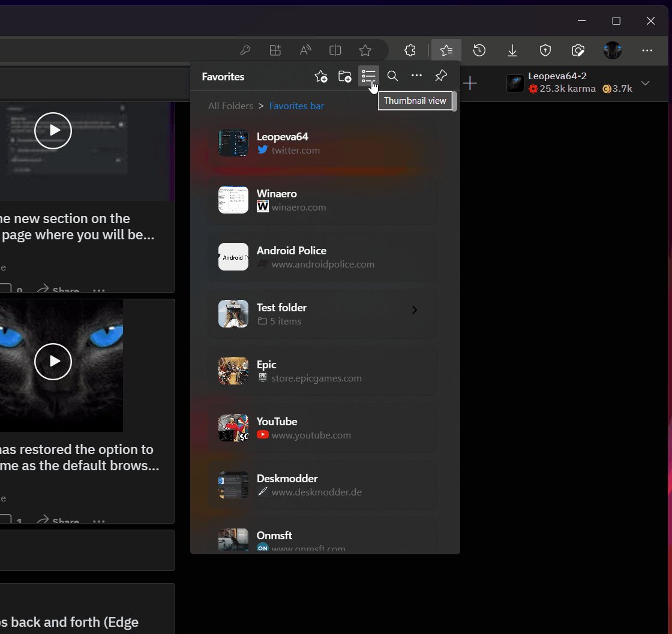Share the first Reddit post
The image size is (672, 634).
click(x=58, y=290)
